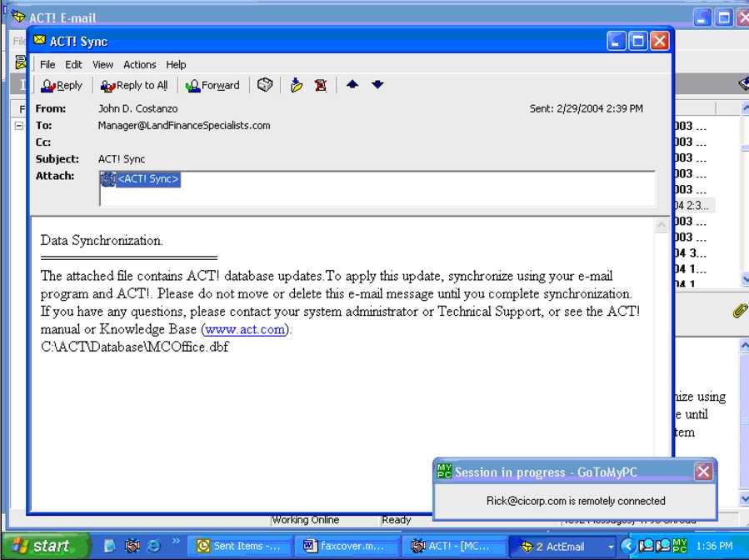This screenshot has width=749, height=560.
Task: Click the GoToMyPC system tray icon
Action: (679, 546)
